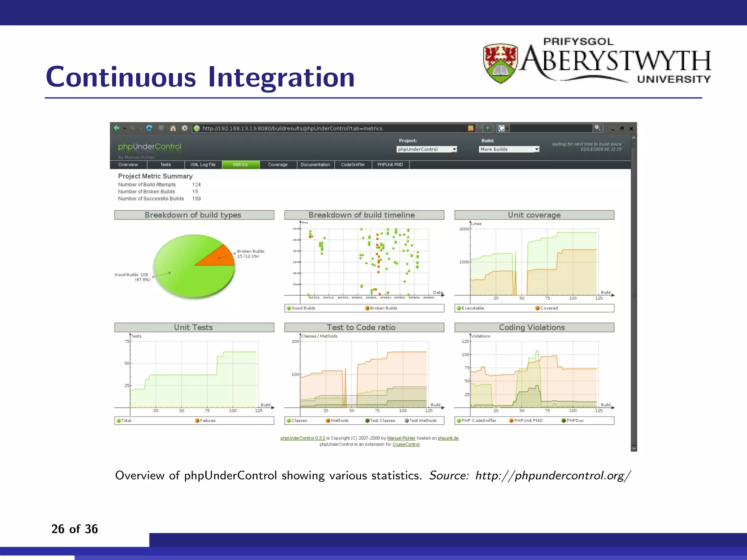Image resolution: width=747 pixels, height=560 pixels.
Task: Click the Coding Violations chart header
Action: 534,327
